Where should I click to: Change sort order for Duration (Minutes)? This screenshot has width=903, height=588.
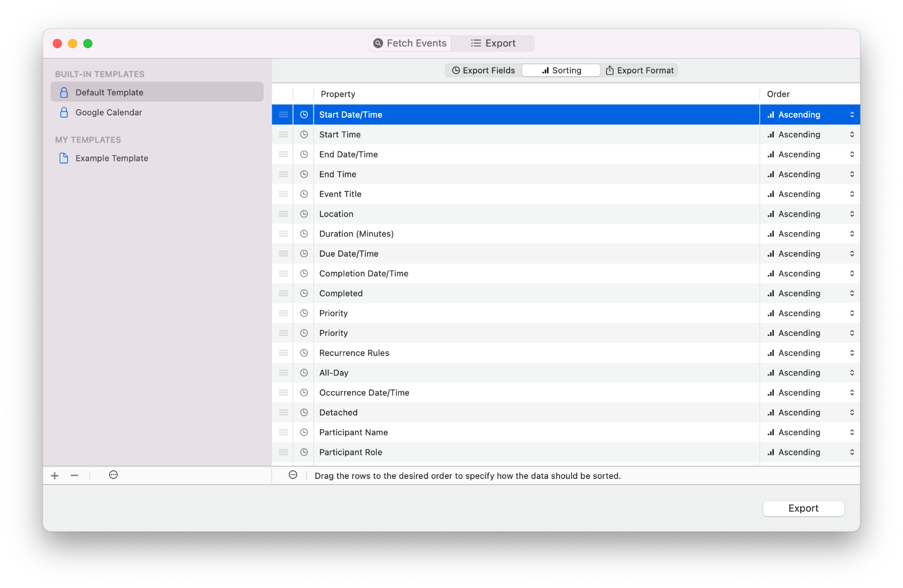[x=810, y=234]
